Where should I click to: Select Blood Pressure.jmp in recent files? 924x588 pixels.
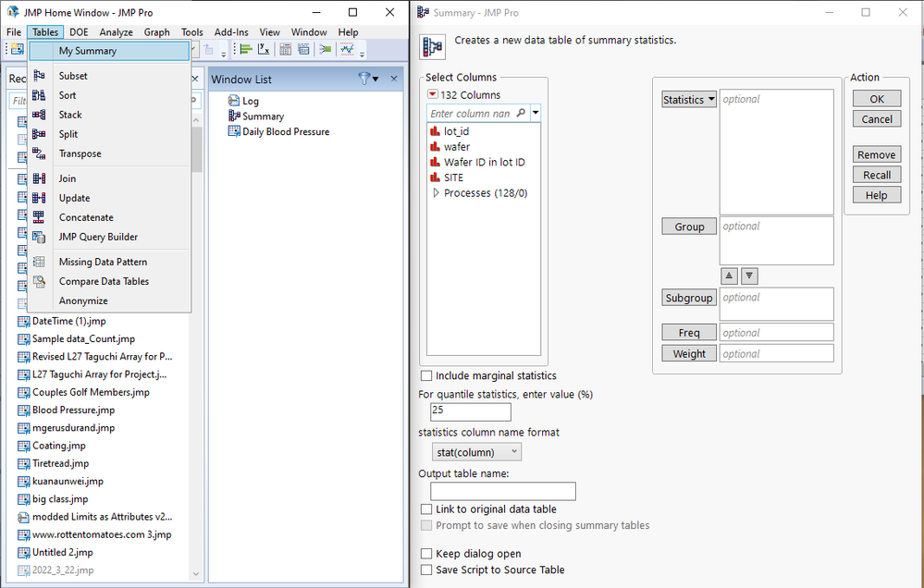74,410
